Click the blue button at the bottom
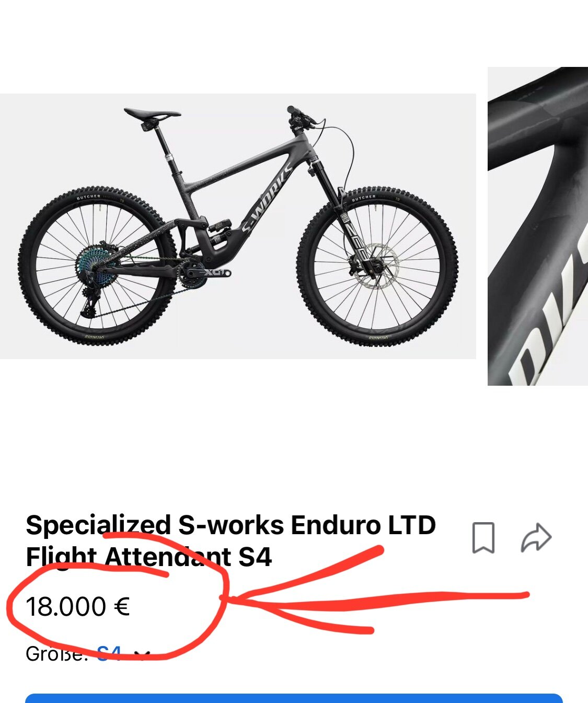 (294, 698)
